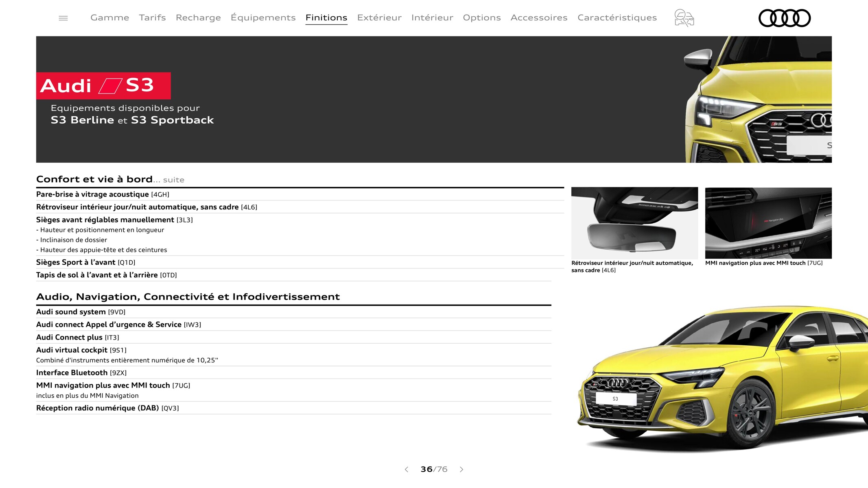Select 'Audi Connect plus' row
The width and height of the screenshot is (868, 488).
pyautogui.click(x=293, y=337)
